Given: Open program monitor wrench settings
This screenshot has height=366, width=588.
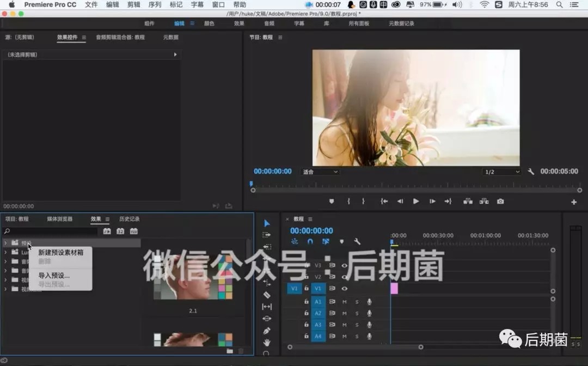Looking at the screenshot, I should click(531, 172).
